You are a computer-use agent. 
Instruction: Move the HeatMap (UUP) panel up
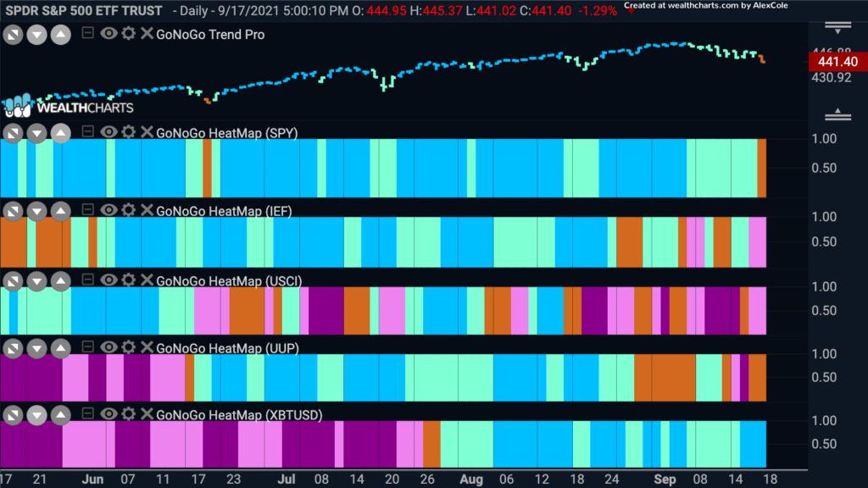tap(61, 348)
